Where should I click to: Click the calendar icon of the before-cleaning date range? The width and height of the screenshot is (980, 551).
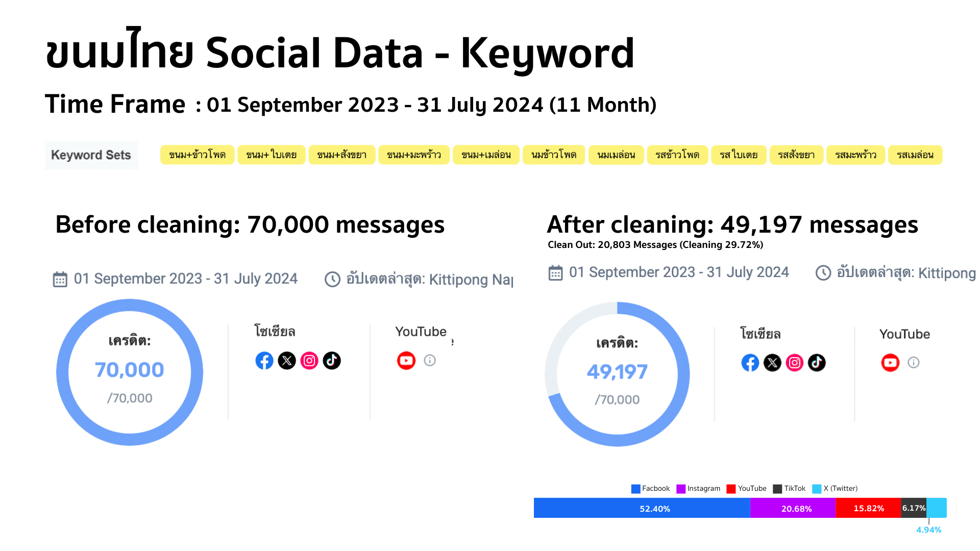(60, 280)
